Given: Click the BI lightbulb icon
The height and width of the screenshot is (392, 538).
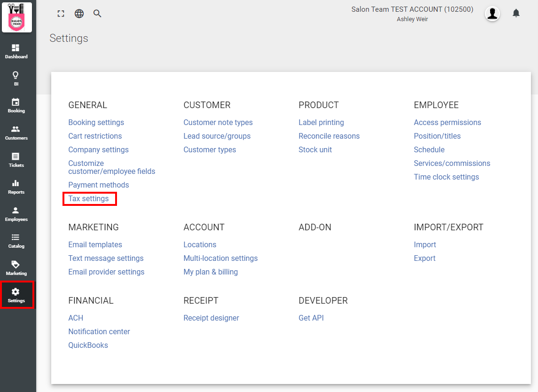Looking at the screenshot, I should [x=16, y=78].
